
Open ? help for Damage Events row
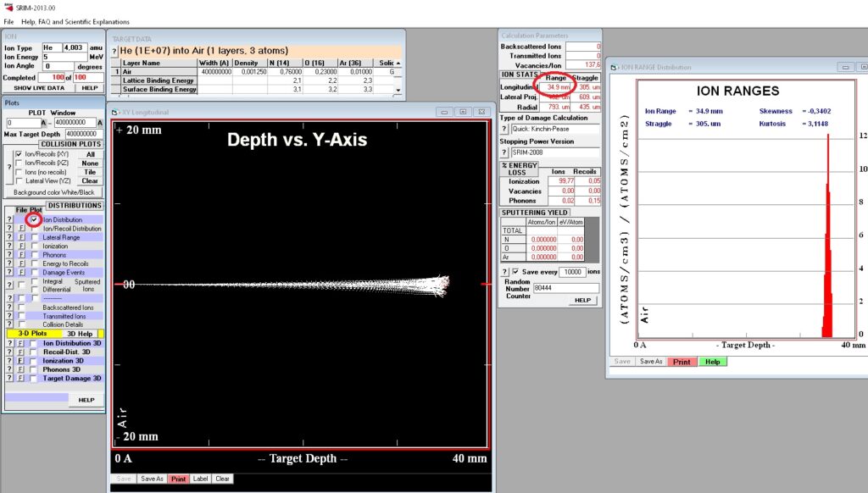[8, 273]
